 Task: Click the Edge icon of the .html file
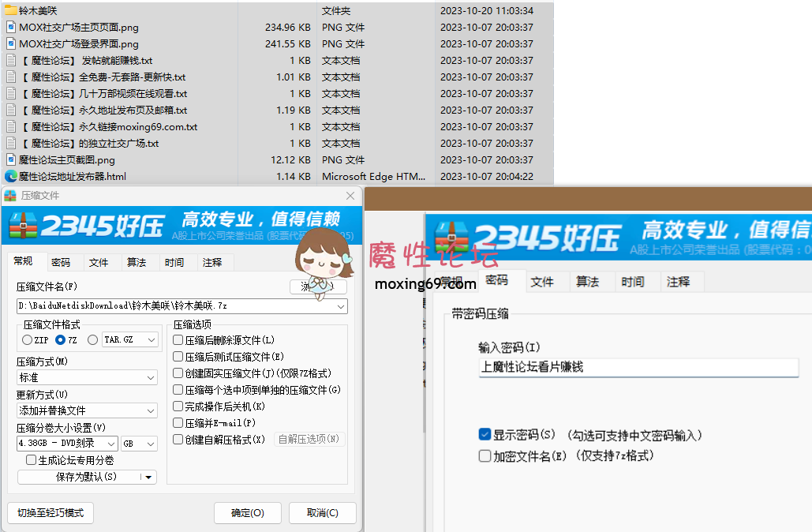(11, 177)
